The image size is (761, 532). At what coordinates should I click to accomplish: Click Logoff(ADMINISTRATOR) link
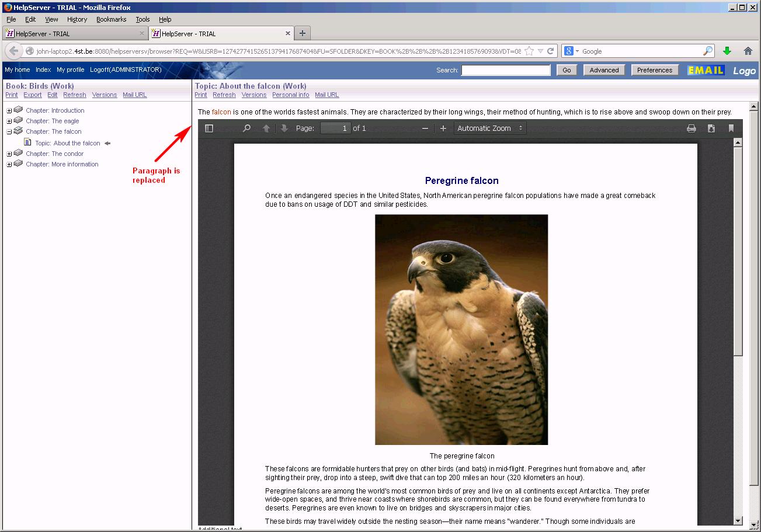126,69
